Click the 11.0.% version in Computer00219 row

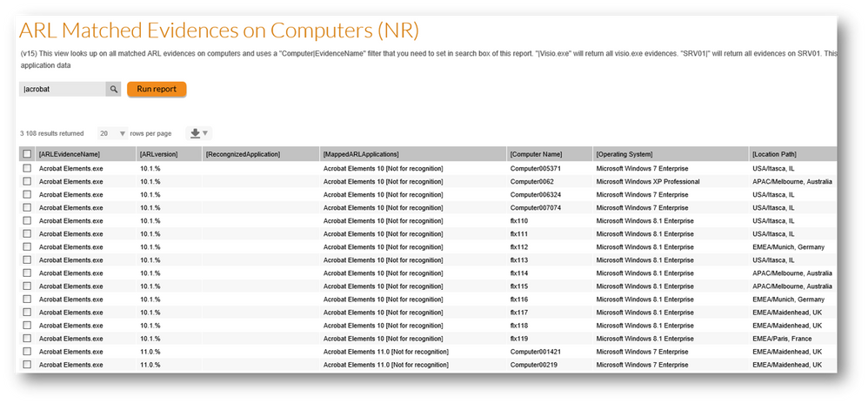150,365
